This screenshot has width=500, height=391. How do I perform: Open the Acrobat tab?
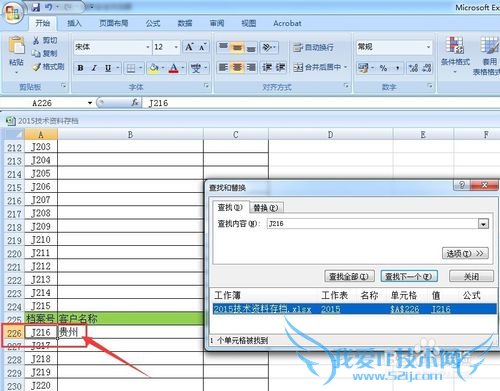pos(287,23)
